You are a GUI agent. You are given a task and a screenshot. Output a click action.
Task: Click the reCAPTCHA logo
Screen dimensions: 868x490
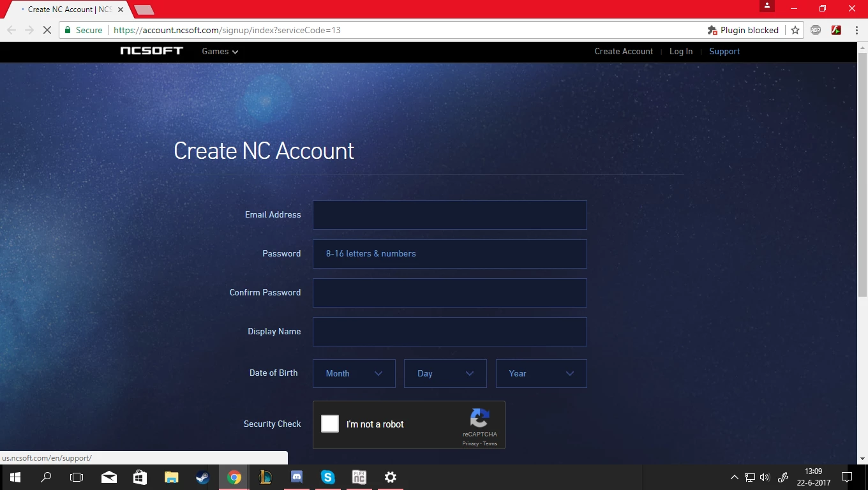pyautogui.click(x=480, y=419)
